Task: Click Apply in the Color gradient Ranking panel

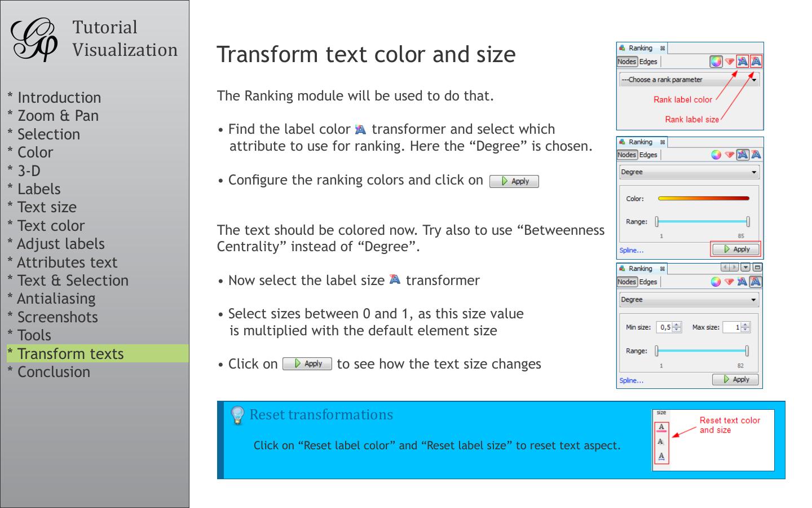Action: [x=736, y=249]
